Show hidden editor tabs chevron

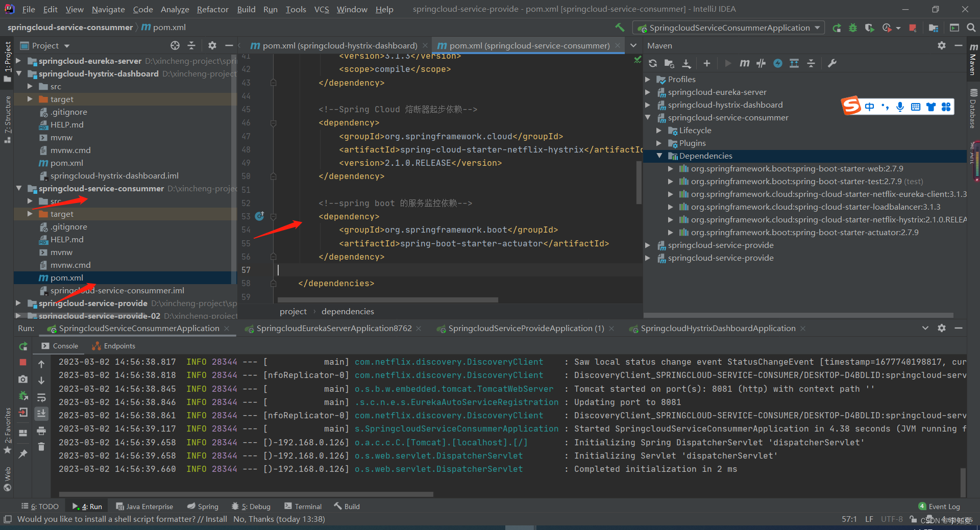click(633, 45)
